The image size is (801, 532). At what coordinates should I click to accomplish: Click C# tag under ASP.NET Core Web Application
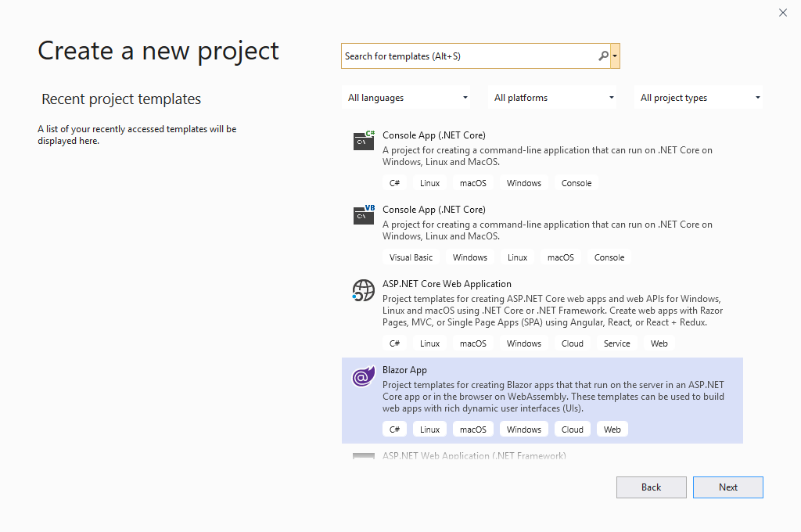394,343
